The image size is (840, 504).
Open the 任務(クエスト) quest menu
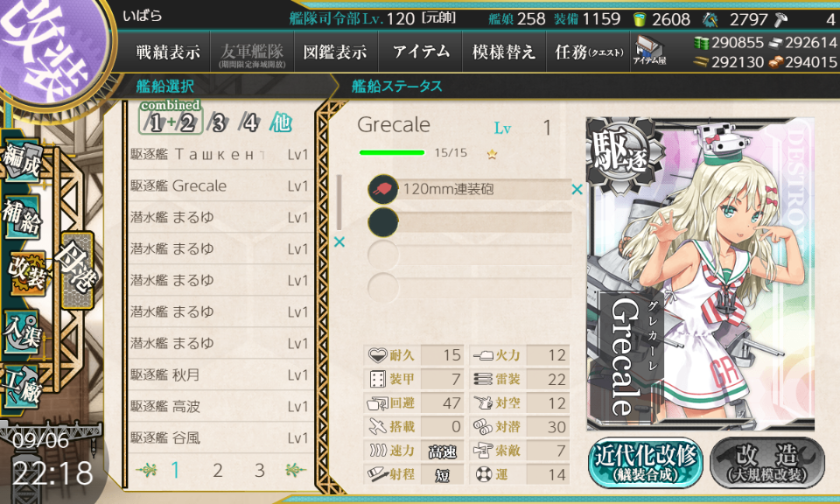589,52
